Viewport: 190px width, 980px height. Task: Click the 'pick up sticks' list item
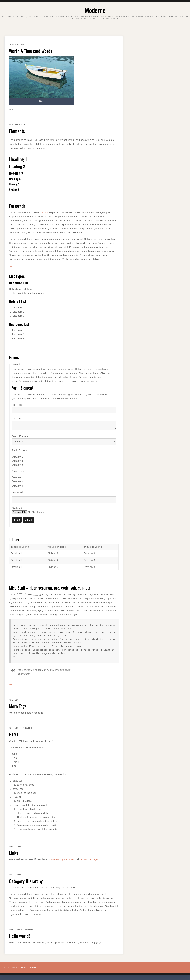pyautogui.click(x=24, y=801)
